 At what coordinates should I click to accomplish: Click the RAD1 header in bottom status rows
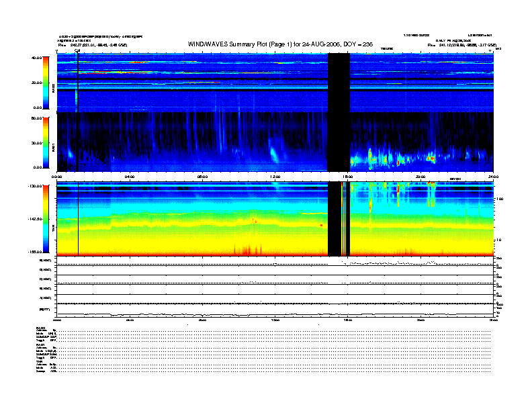40,345
